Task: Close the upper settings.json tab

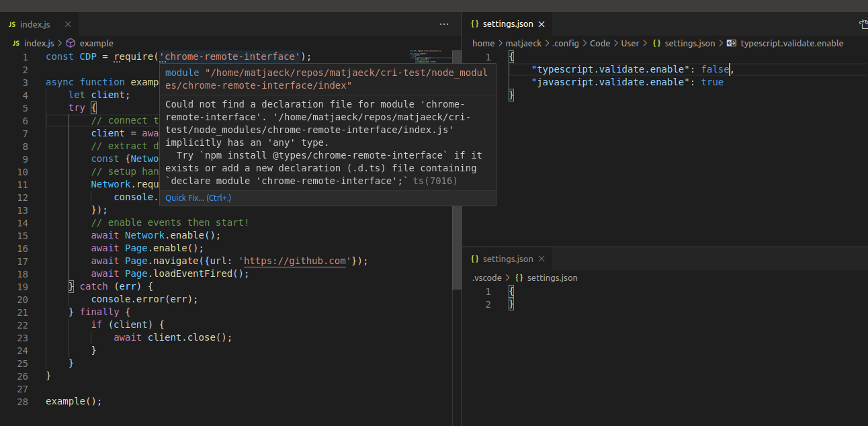Action: 541,24
